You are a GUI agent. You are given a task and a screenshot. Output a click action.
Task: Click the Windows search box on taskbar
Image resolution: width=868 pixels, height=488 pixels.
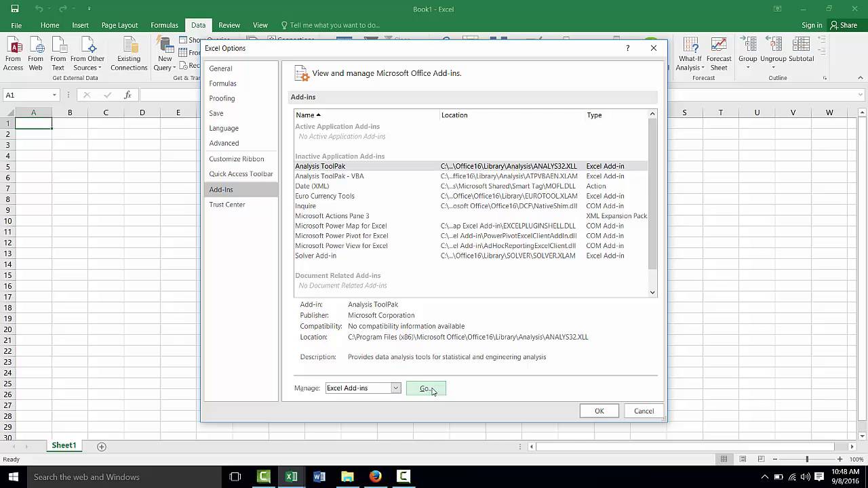pos(125,476)
